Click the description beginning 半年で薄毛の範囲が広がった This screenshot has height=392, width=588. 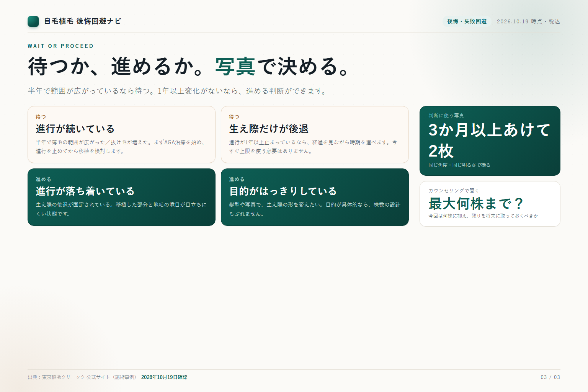121,147
